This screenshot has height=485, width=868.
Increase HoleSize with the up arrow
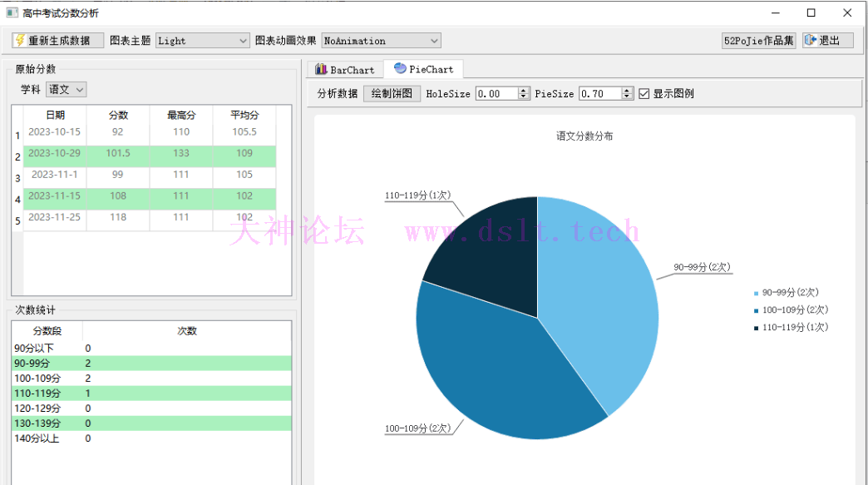(x=523, y=91)
